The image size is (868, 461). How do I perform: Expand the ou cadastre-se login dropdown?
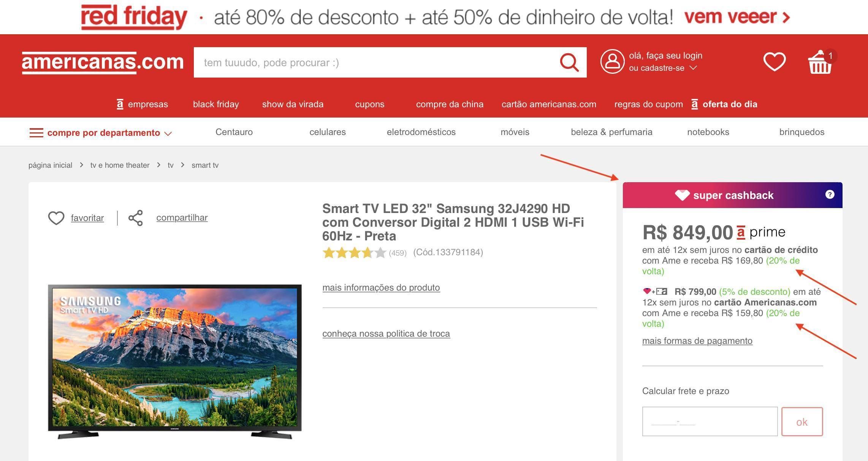coord(663,68)
